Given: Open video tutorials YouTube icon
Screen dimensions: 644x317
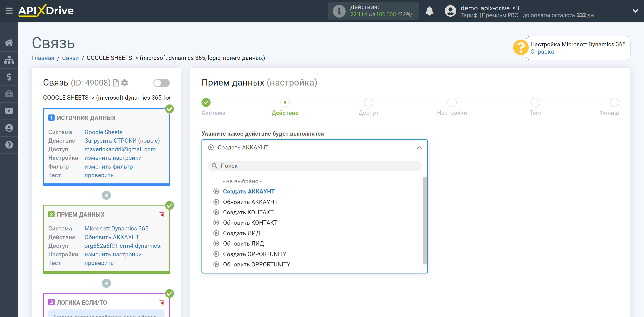Looking at the screenshot, I should 9,111.
